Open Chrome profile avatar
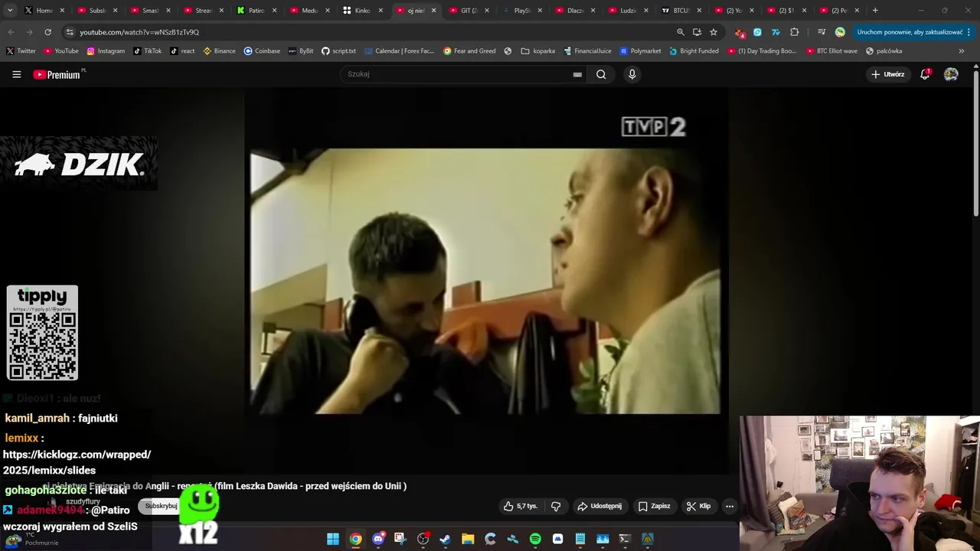 840,32
